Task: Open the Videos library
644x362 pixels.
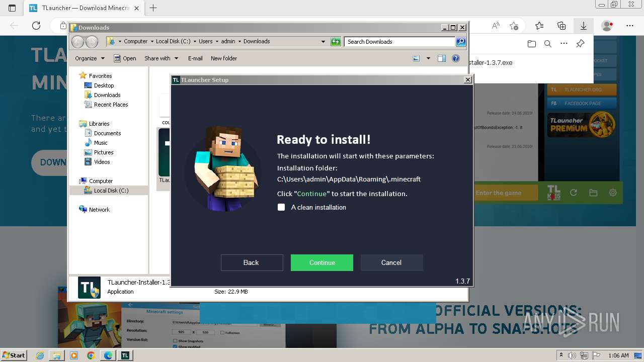Action: pyautogui.click(x=102, y=162)
